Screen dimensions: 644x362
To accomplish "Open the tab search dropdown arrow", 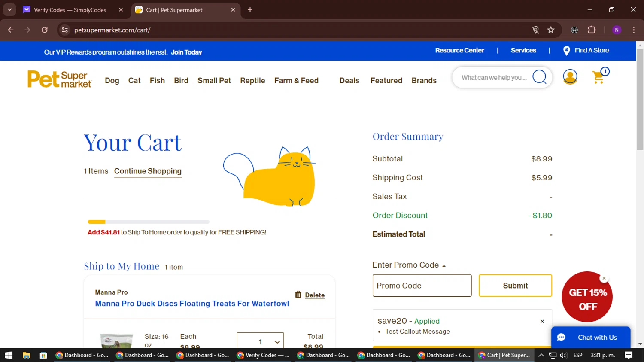I will [x=9, y=9].
